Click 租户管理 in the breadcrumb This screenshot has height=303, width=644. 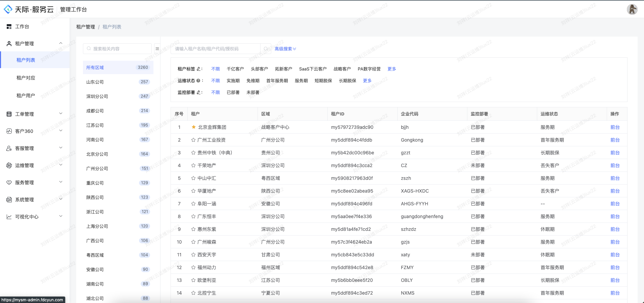tap(86, 27)
